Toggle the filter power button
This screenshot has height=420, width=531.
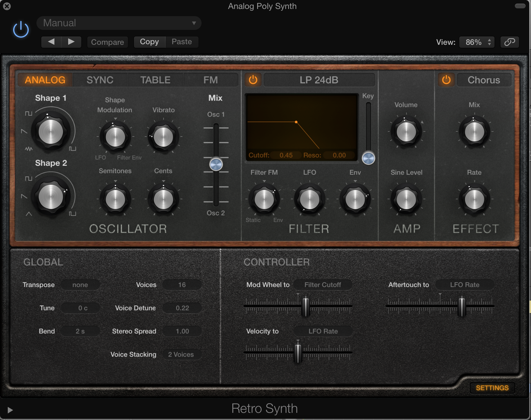coord(253,80)
